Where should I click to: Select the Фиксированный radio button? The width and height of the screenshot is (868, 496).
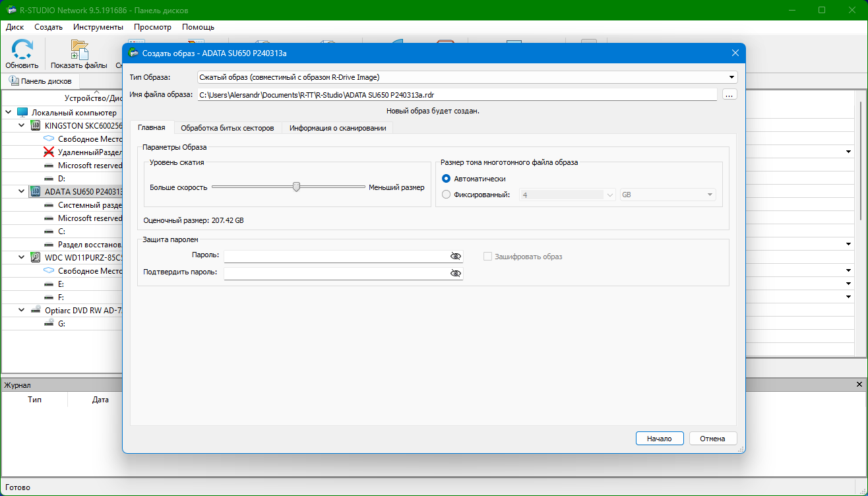coord(447,195)
